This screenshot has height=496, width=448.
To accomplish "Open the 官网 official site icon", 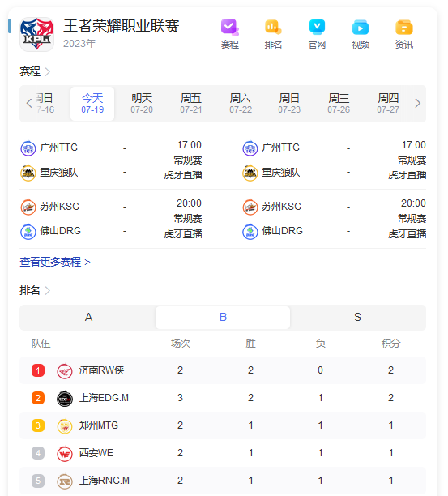I will coord(317,34).
